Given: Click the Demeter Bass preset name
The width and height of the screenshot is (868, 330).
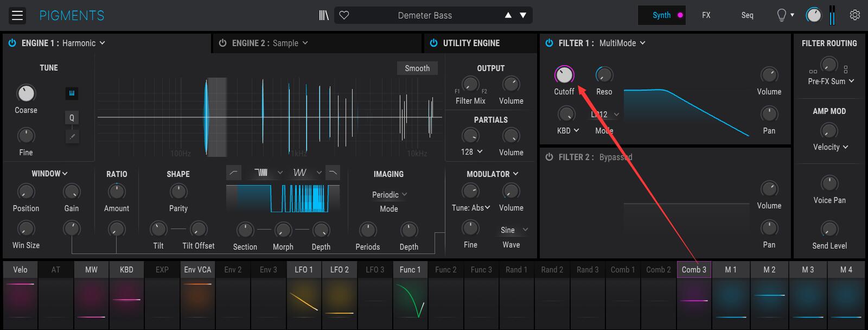Looking at the screenshot, I should coord(425,15).
